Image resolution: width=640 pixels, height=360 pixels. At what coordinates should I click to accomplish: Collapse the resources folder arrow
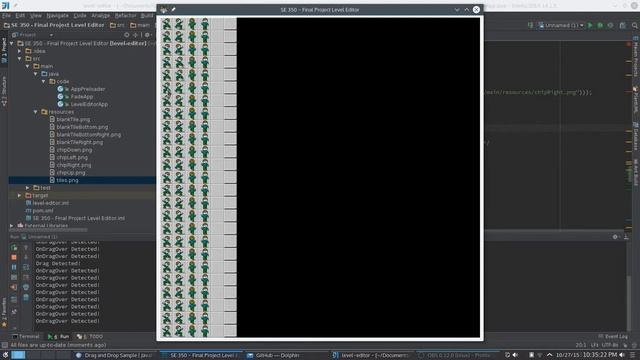point(36,112)
